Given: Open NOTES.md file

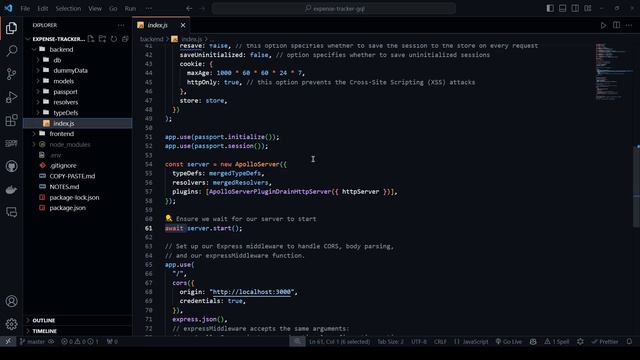Looking at the screenshot, I should (x=64, y=187).
